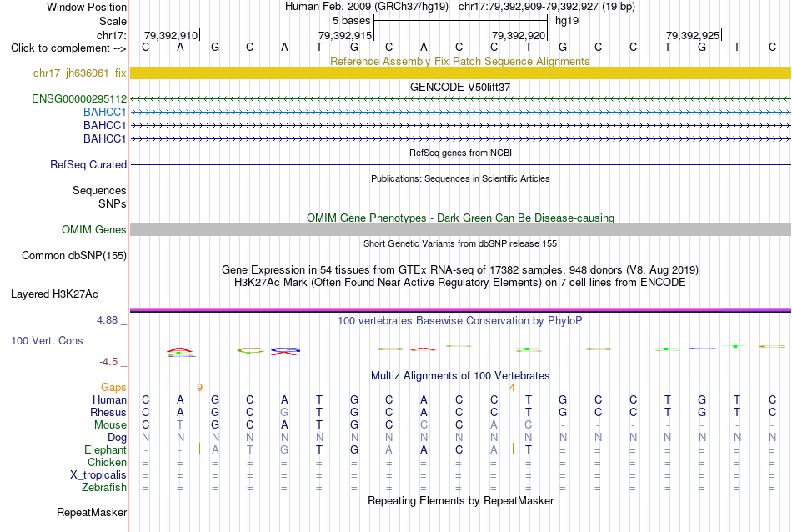
Task: Open the Layered H3K27Ac track label
Action: pos(54,294)
